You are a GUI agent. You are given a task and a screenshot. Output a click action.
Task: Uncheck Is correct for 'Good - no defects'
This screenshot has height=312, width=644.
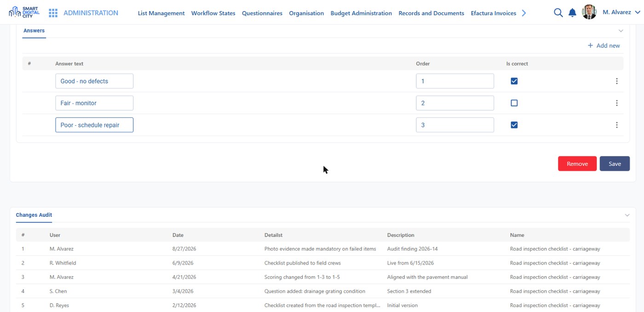pos(514,81)
